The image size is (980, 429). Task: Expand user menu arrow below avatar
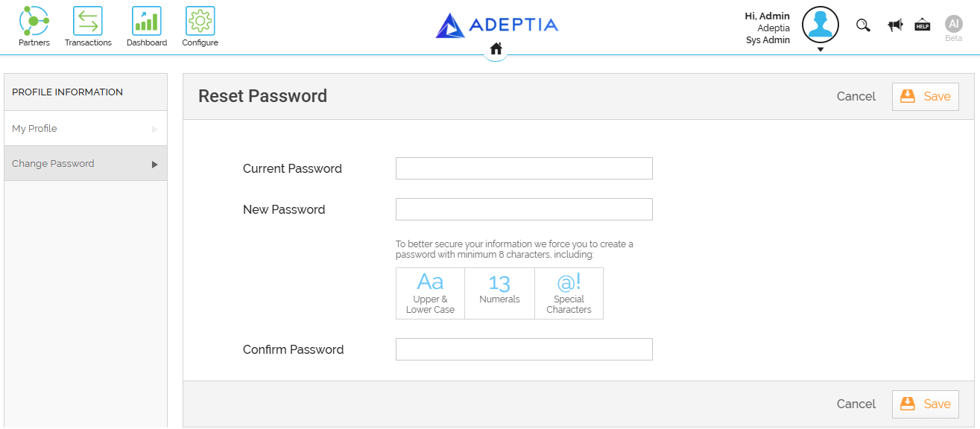click(821, 50)
